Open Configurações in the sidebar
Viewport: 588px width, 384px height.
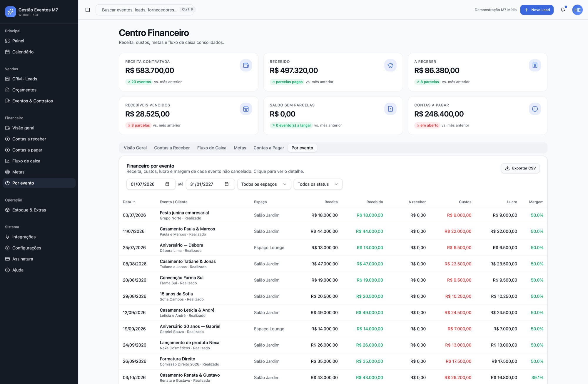(x=39, y=248)
